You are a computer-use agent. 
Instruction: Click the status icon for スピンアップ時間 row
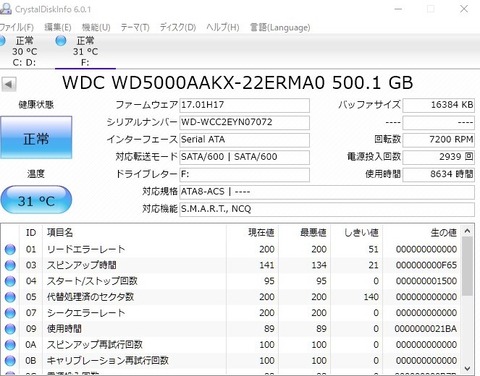10,265
